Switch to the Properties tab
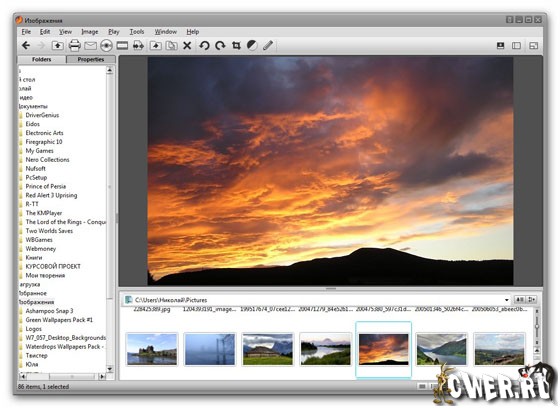560x408 pixels. (x=91, y=59)
